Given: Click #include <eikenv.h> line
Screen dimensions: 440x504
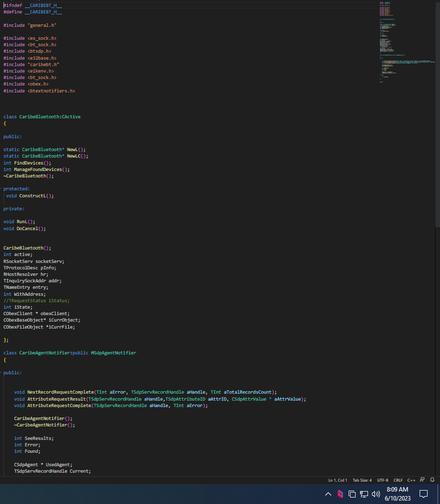Looking at the screenshot, I should (x=29, y=71).
